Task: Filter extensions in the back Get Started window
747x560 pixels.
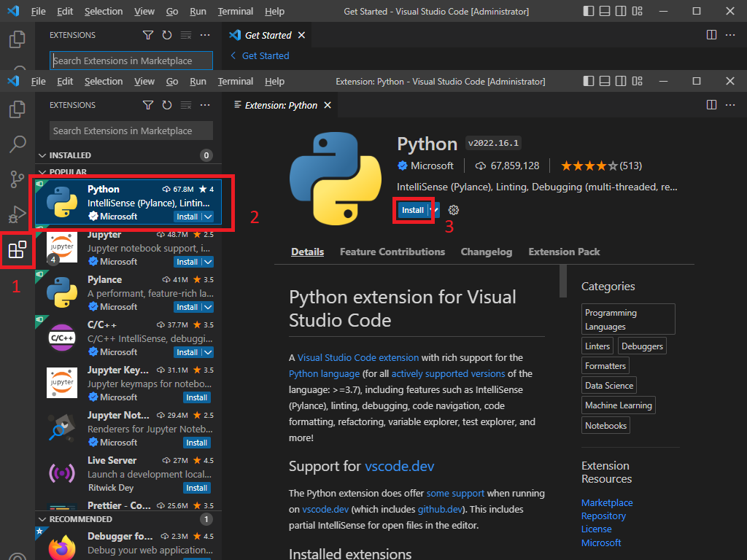Action: coord(148,35)
